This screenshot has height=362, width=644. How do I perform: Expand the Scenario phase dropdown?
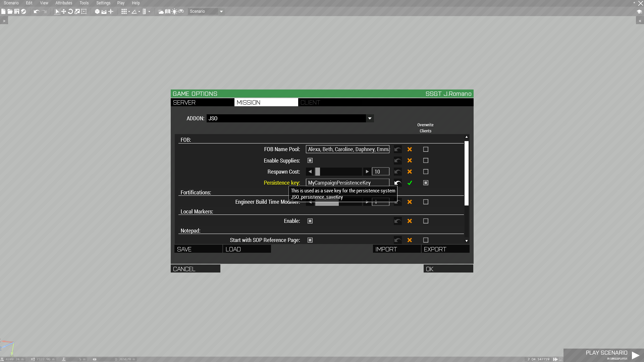pos(221,11)
